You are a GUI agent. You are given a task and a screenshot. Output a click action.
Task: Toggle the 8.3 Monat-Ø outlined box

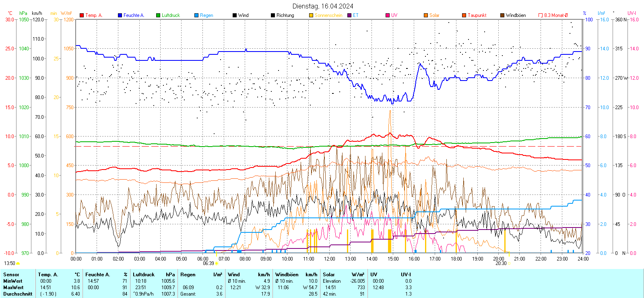pos(541,15)
